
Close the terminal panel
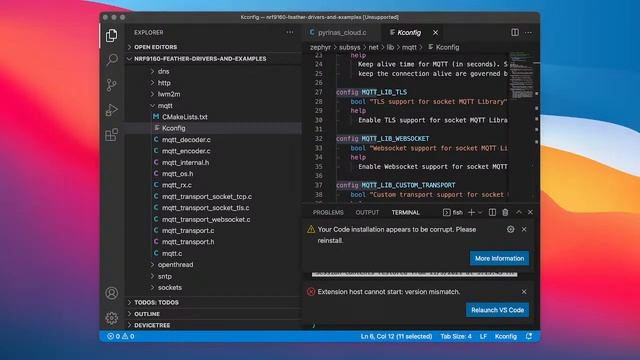[530, 212]
